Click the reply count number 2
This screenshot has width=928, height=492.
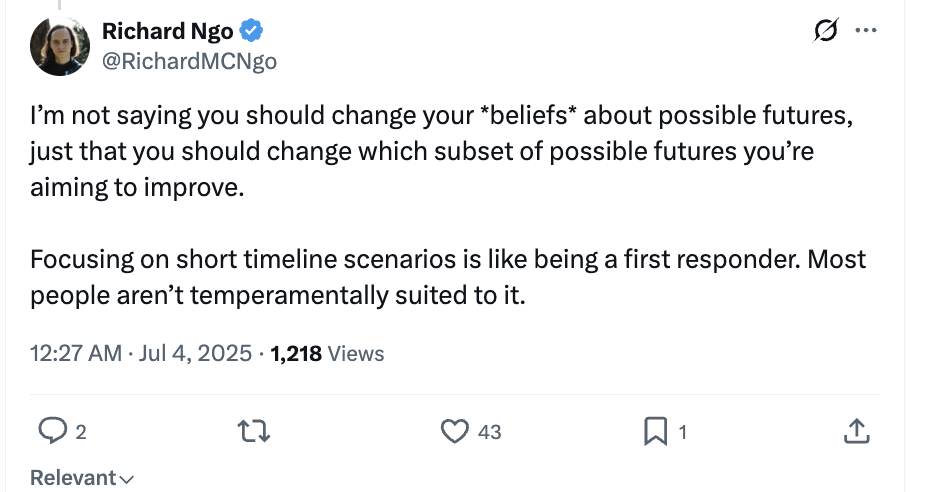click(81, 432)
